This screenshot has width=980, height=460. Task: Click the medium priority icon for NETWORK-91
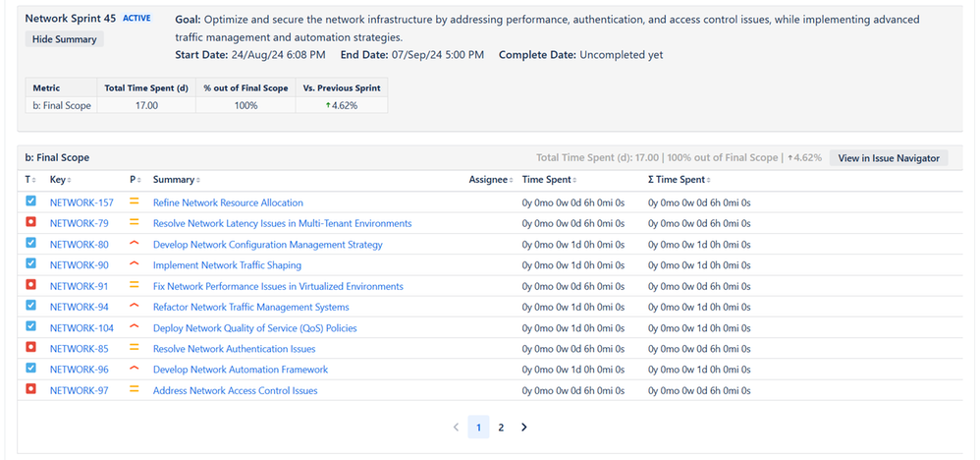coord(134,285)
